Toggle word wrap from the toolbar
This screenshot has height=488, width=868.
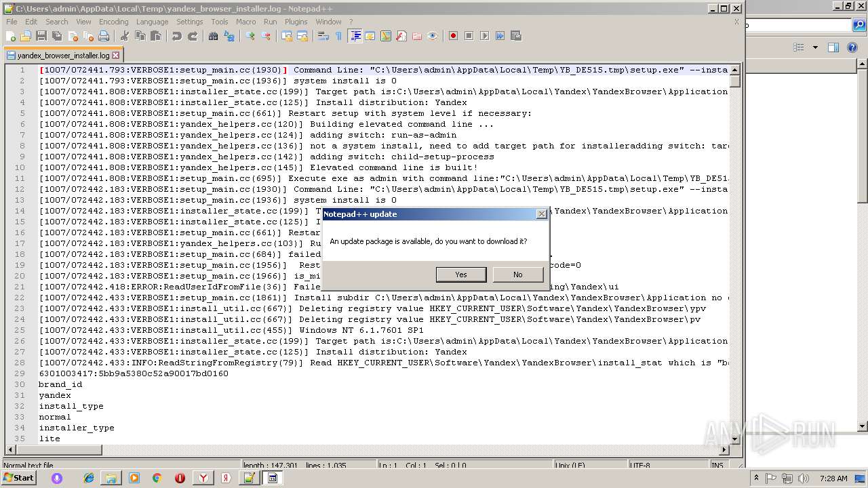coord(323,36)
